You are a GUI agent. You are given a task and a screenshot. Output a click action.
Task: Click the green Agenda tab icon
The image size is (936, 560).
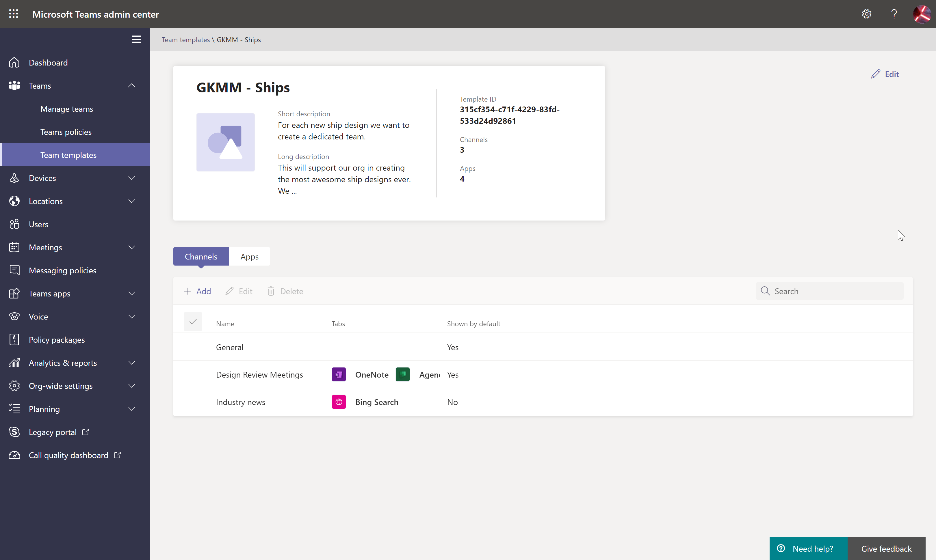[x=402, y=374]
